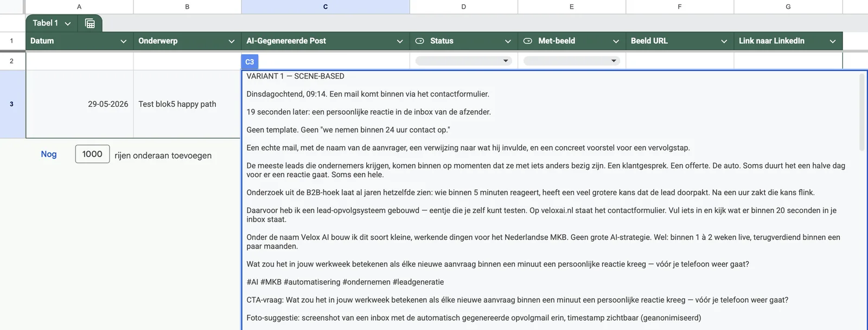Click the Tabel 1 table name
This screenshot has width=868, height=330.
click(x=45, y=23)
